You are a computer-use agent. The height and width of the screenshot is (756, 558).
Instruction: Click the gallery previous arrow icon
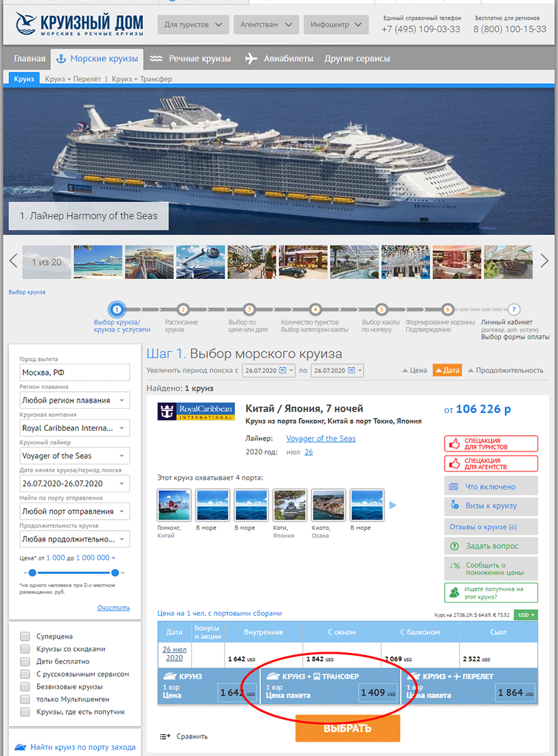pyautogui.click(x=14, y=261)
